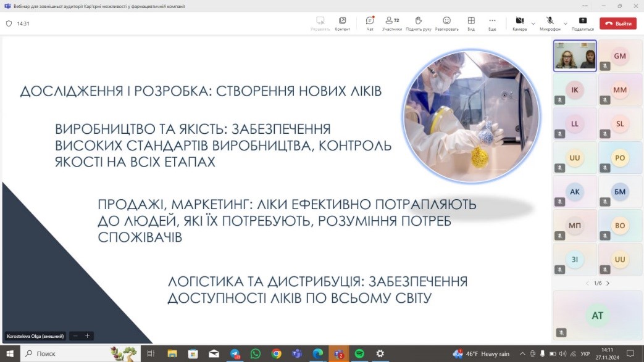
Task: Open the Еще more options menu
Action: tap(492, 23)
